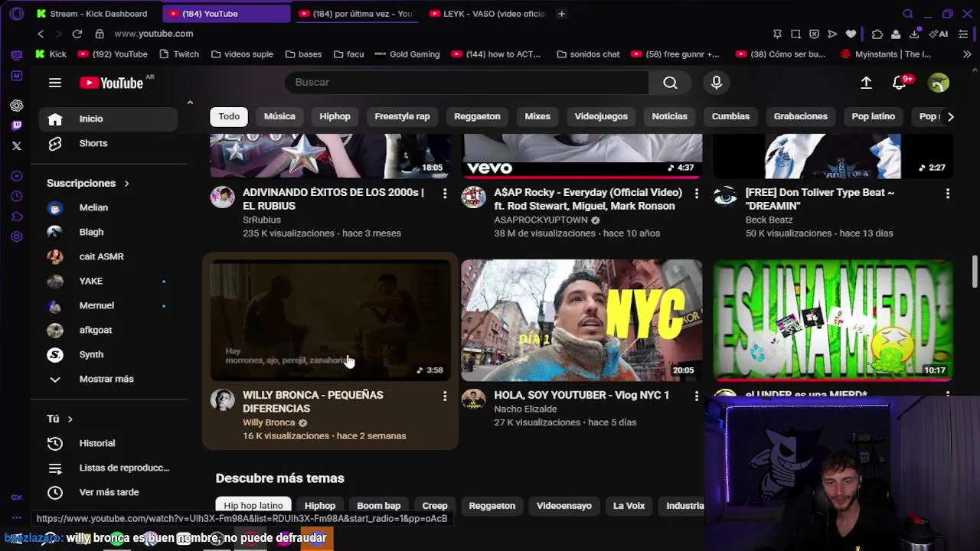Expand the Suscripciones section arrow
The height and width of the screenshot is (551, 980).
(126, 184)
